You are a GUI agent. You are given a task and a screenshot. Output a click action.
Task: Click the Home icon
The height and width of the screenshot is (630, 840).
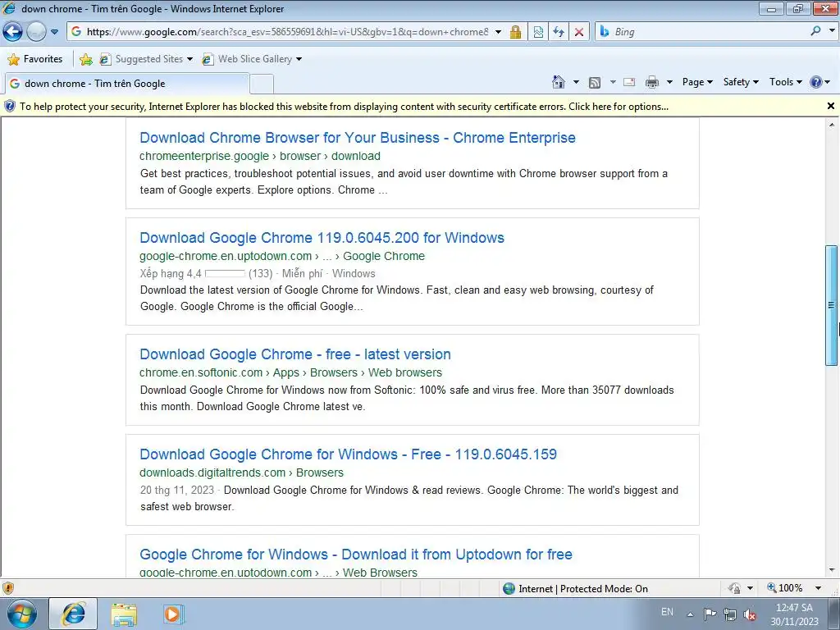coord(558,82)
